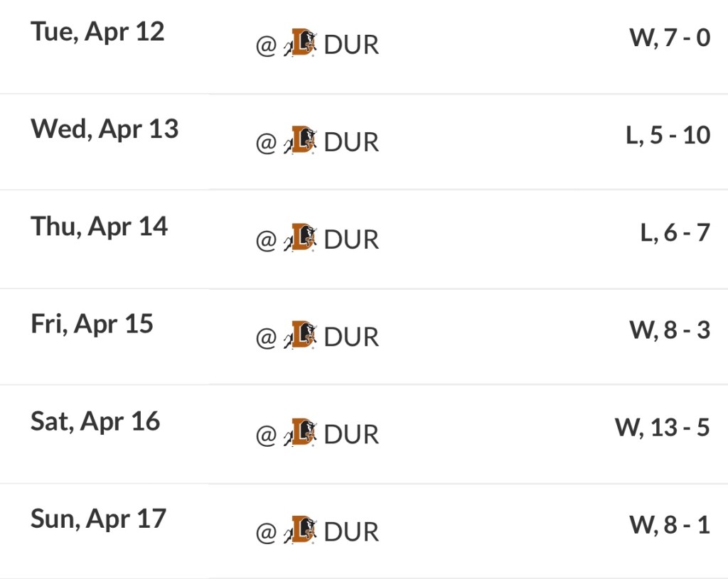View the L, 5 - 10 game result
The height and width of the screenshot is (579, 728).
(x=668, y=135)
